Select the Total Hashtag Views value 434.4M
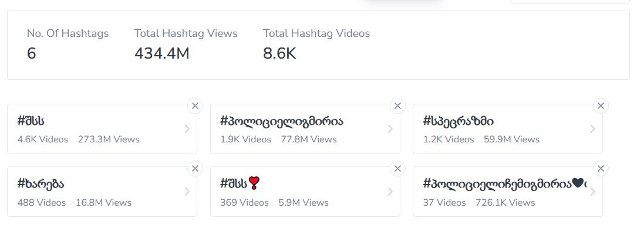 [162, 53]
